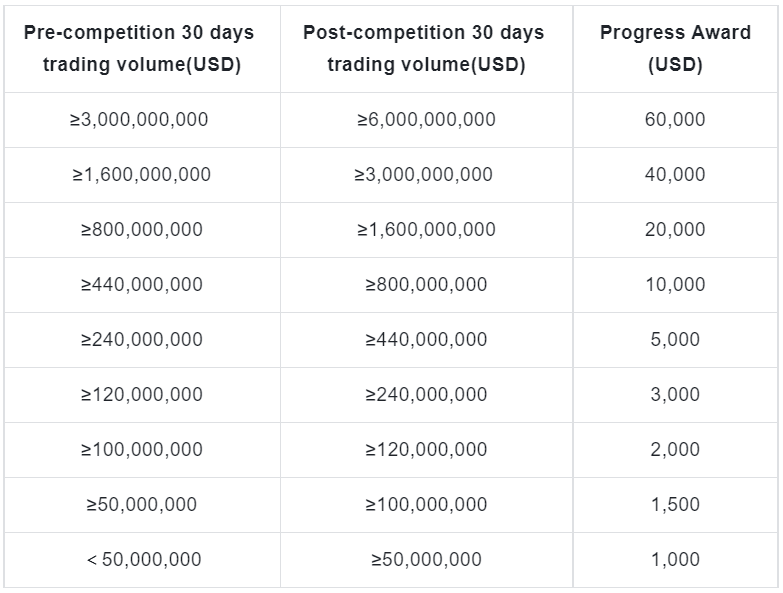Click the ≥1,600,000,000 pre-competition volume cell
783x593 pixels.
click(x=141, y=174)
